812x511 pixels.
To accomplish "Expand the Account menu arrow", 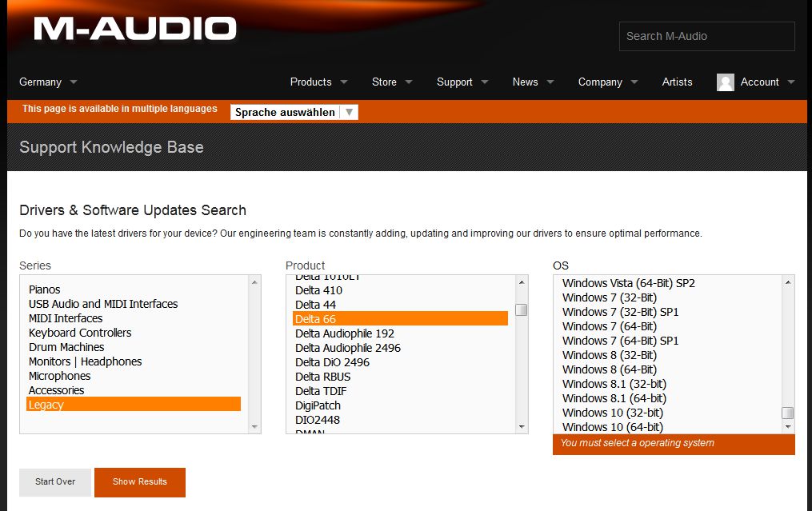I will [790, 82].
